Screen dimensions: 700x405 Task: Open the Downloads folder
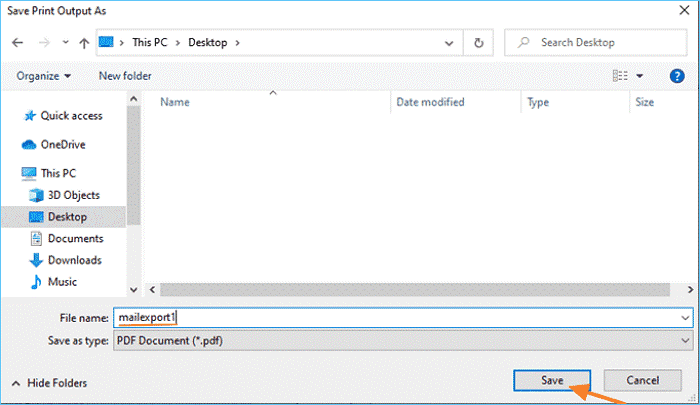pos(74,260)
